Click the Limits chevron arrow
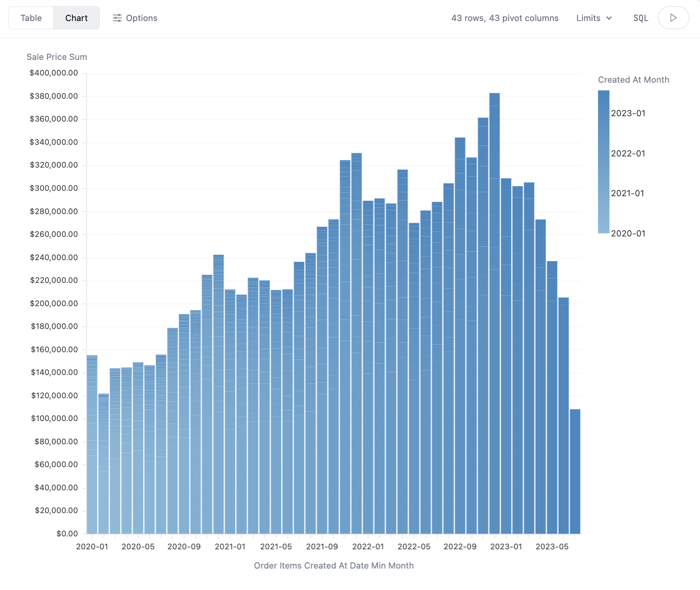This screenshot has width=700, height=590. click(609, 18)
